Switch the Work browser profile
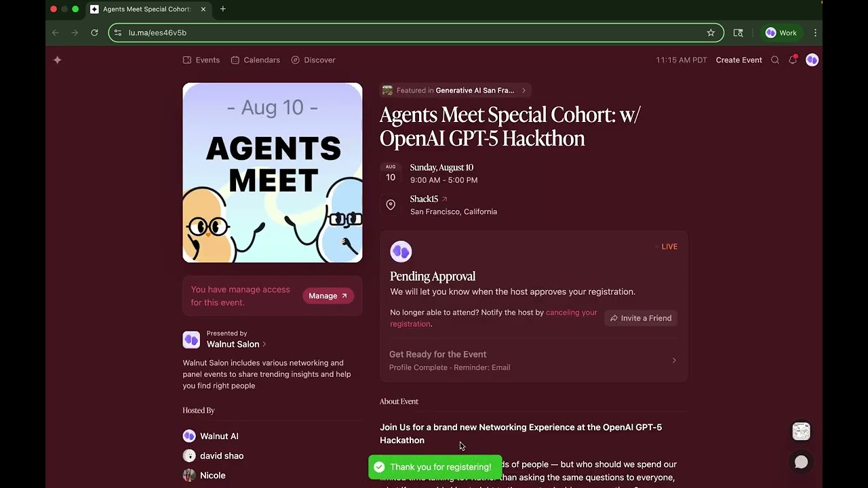 coord(781,33)
